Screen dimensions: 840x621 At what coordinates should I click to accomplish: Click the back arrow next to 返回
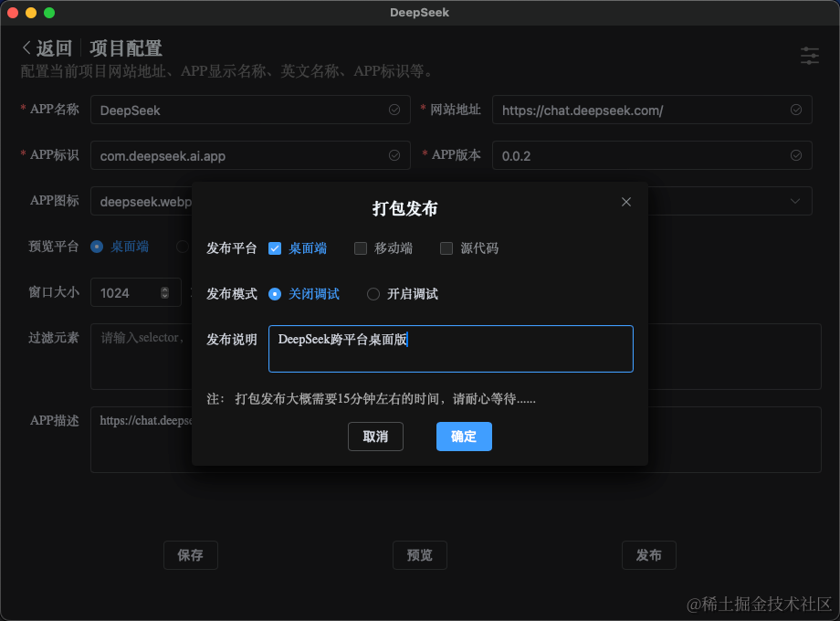pos(26,47)
